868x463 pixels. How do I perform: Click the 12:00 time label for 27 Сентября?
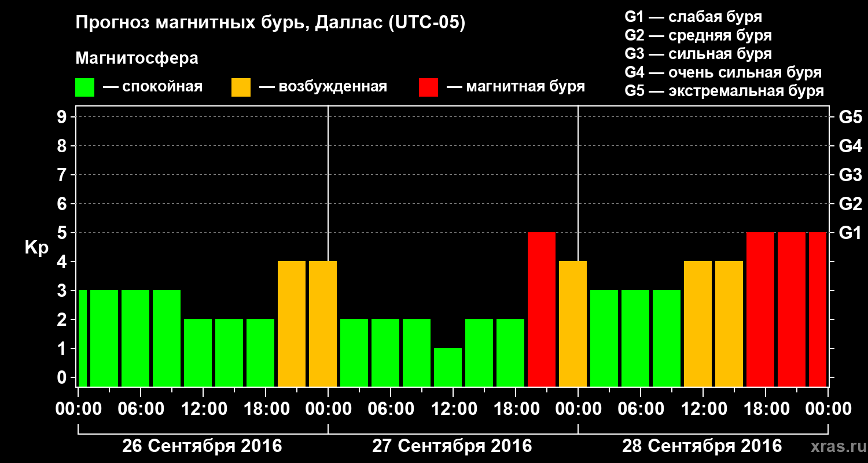coord(453,409)
